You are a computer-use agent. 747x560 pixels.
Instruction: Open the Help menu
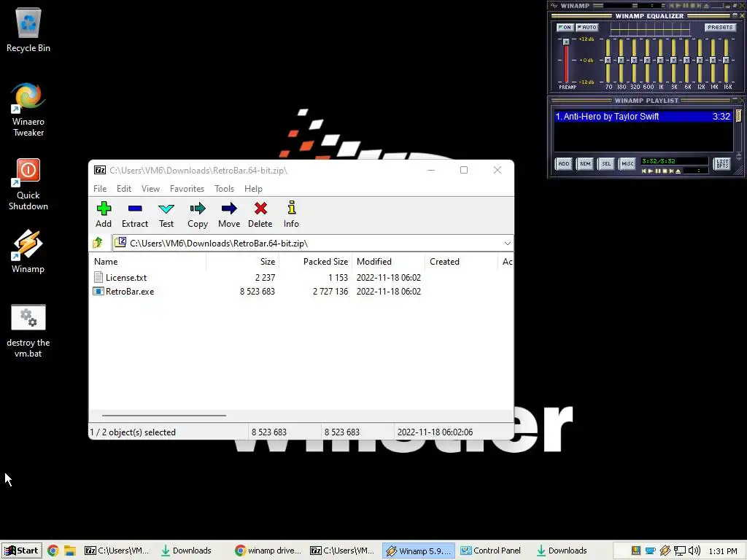pyautogui.click(x=253, y=189)
